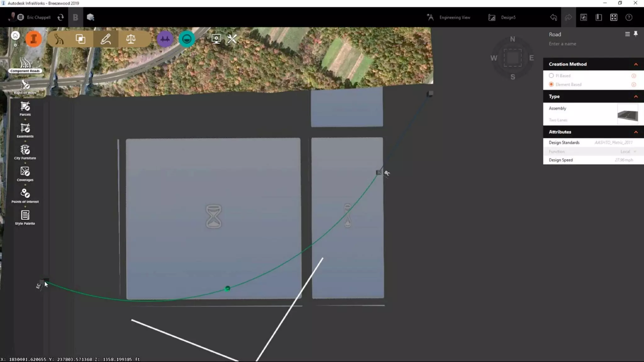The image size is (644, 362).
Task: Select the pencil edit tools icon
Action: (x=106, y=39)
